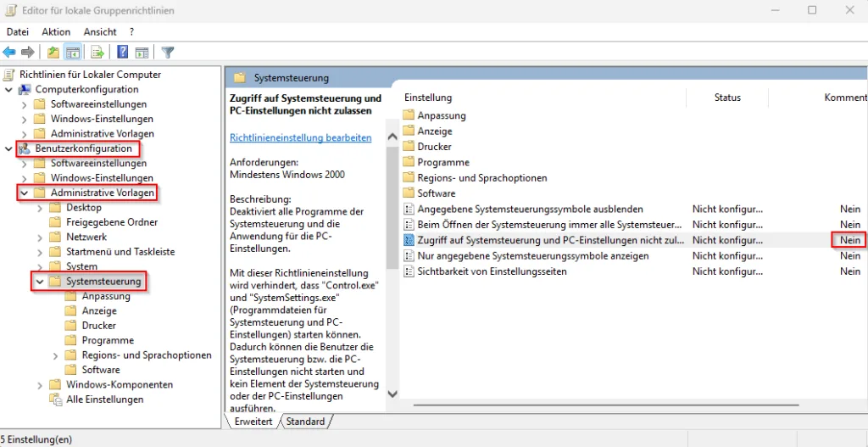The width and height of the screenshot is (868, 447).
Task: Collapse the Computerkonfiguration node
Action: pyautogui.click(x=8, y=89)
